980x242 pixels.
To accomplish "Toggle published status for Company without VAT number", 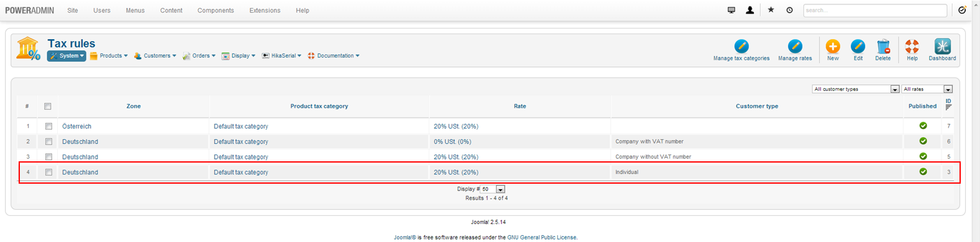I will click(923, 156).
